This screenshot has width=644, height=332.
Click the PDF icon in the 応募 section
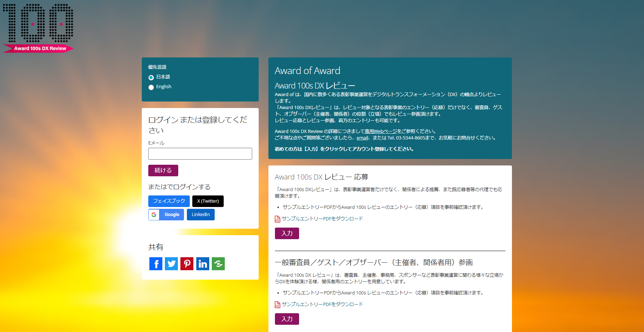277,219
